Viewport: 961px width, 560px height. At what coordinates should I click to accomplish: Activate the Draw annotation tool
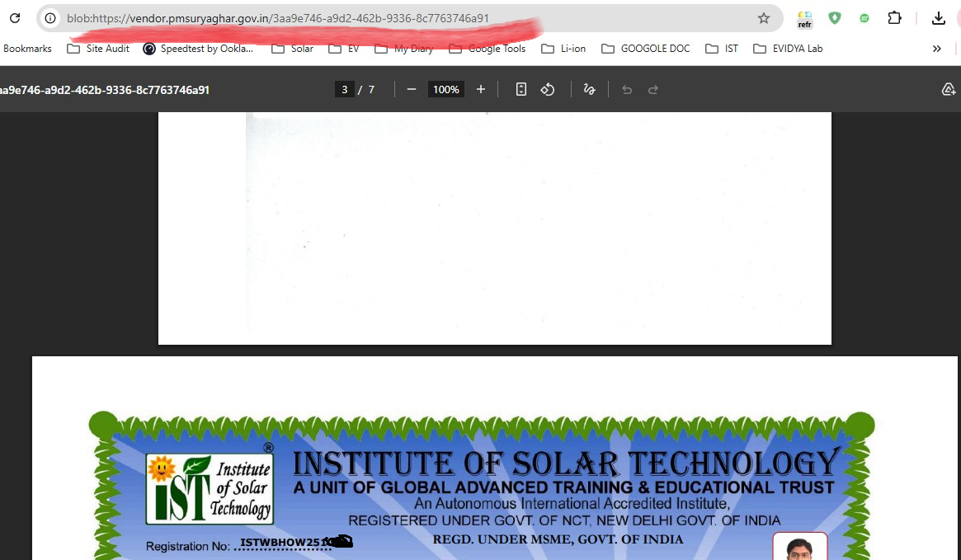(589, 89)
